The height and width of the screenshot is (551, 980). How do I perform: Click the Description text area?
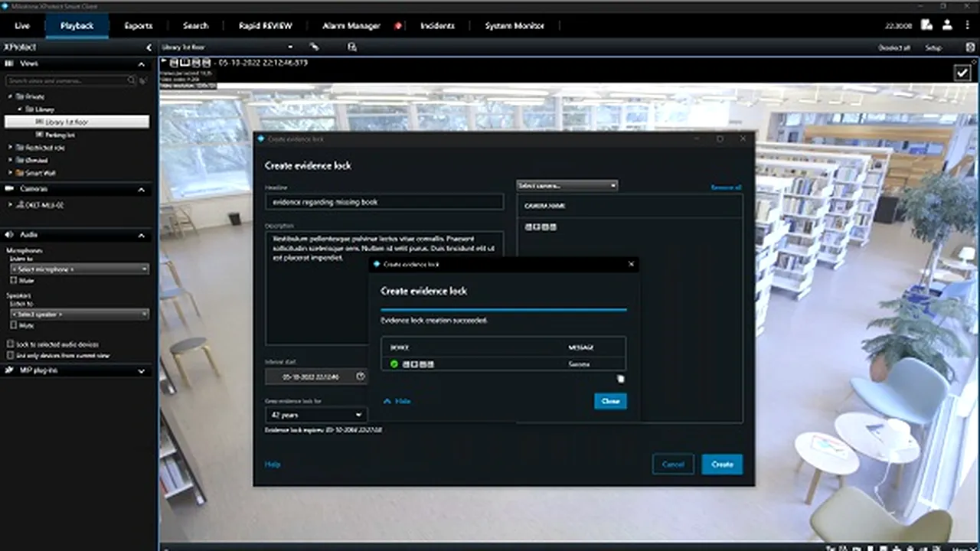[x=384, y=289]
